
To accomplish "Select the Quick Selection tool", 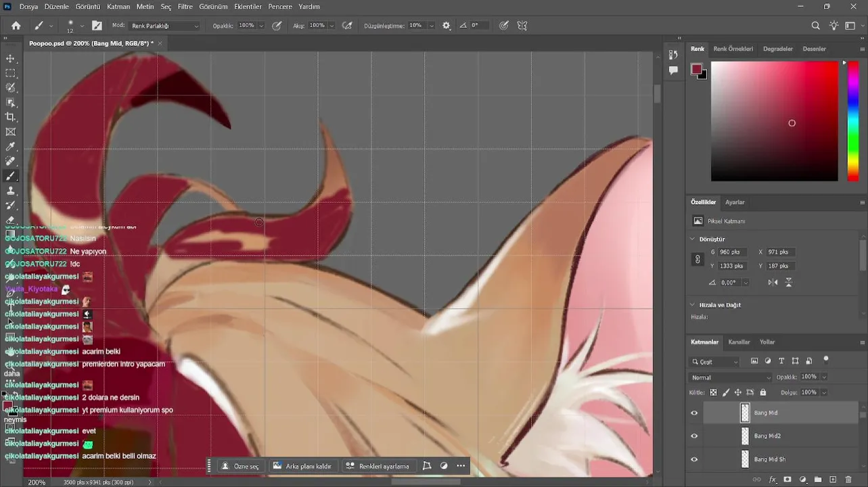I will pyautogui.click(x=10, y=88).
